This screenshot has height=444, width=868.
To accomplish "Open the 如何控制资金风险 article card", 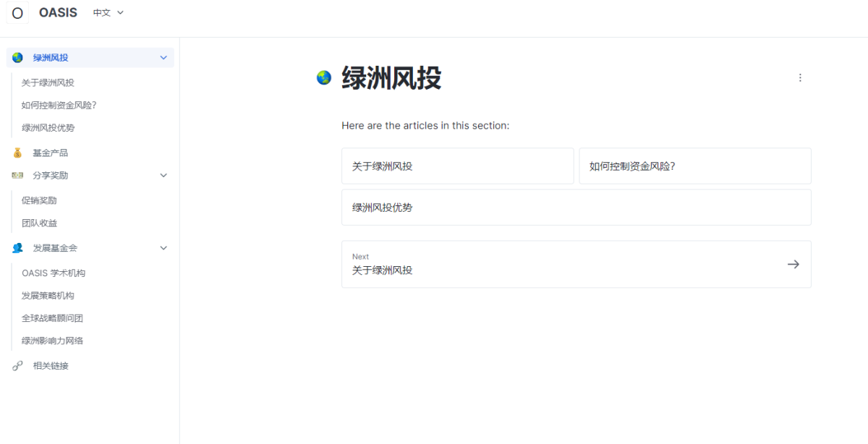I will 694,166.
